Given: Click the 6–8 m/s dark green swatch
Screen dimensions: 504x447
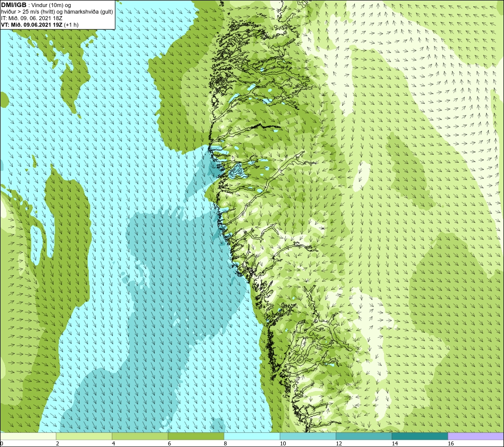Looking at the screenshot, I should point(196,436).
